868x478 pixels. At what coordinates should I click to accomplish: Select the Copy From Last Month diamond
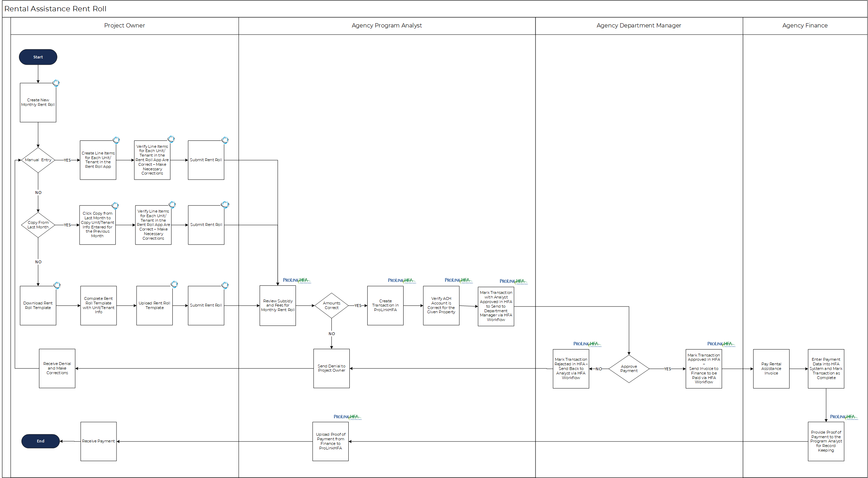coord(38,225)
